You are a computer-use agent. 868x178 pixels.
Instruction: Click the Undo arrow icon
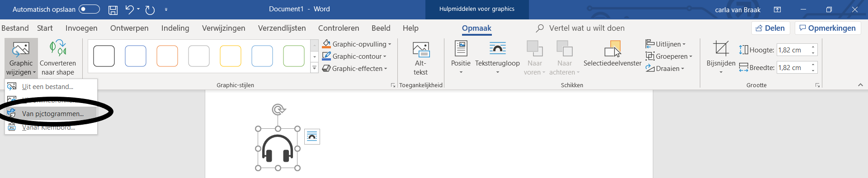pos(129,9)
